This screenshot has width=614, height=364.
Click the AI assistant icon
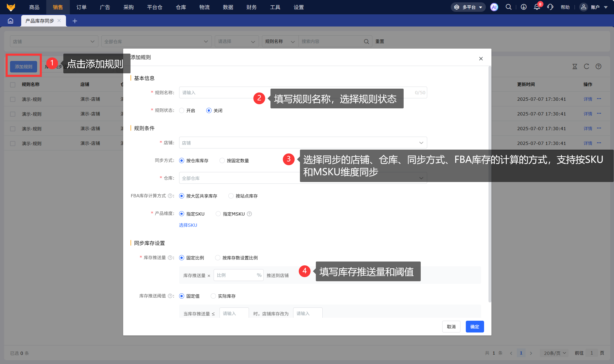(x=494, y=7)
